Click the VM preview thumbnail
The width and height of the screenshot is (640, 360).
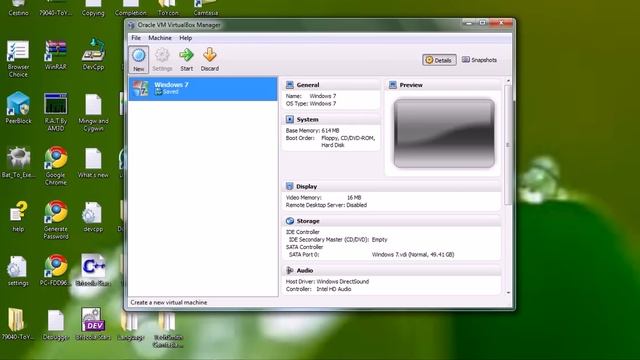coord(444,133)
